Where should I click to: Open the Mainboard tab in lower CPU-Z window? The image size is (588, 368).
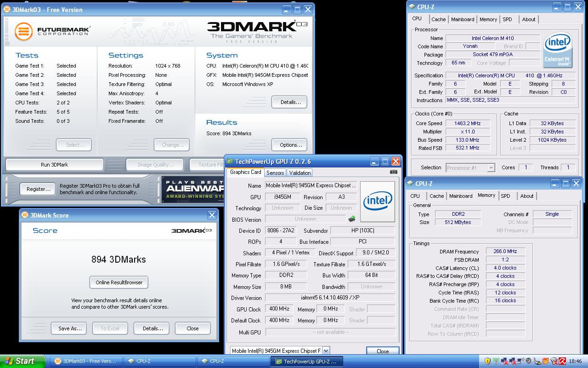click(461, 196)
